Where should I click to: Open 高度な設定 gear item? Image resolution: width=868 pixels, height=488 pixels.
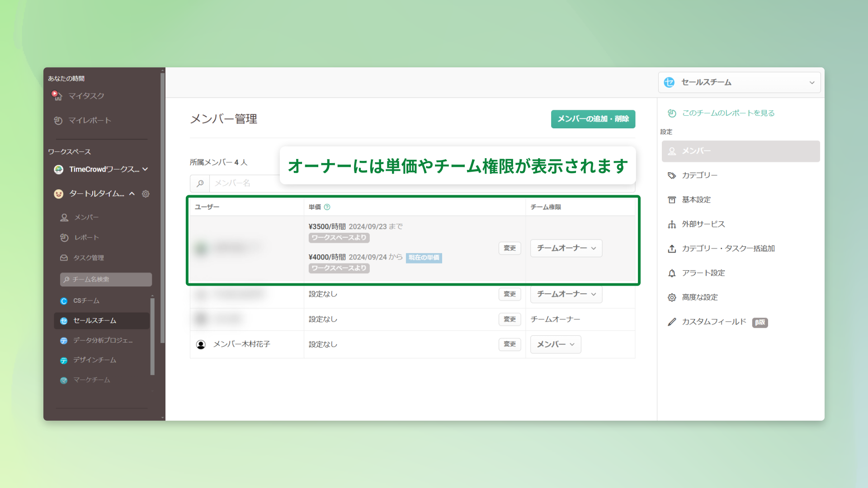click(x=699, y=297)
